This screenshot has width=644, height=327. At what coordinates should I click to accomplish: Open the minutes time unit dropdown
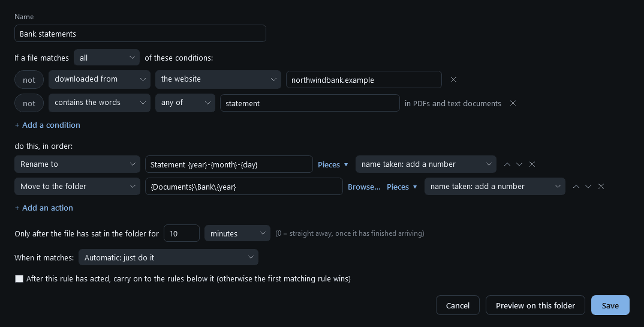[x=237, y=233]
